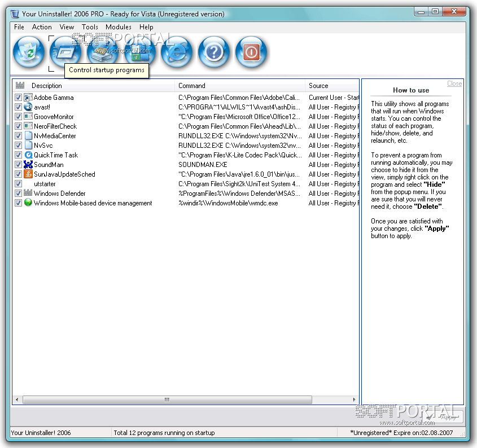Click the SunJavaUpdateSched Java icon

point(28,174)
